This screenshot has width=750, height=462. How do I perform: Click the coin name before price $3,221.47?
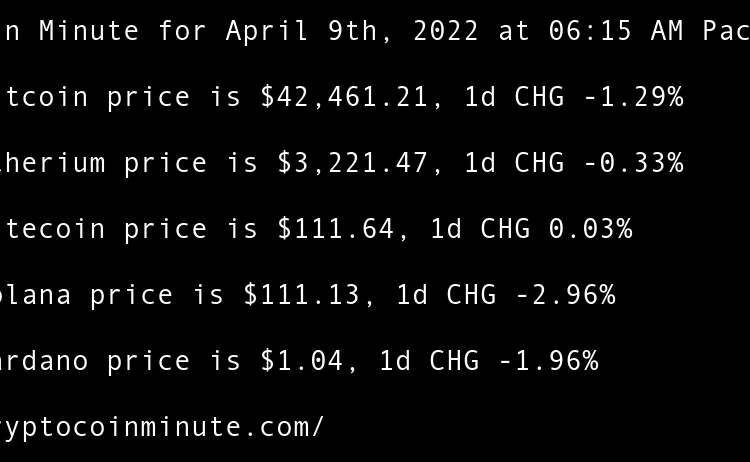(50, 163)
